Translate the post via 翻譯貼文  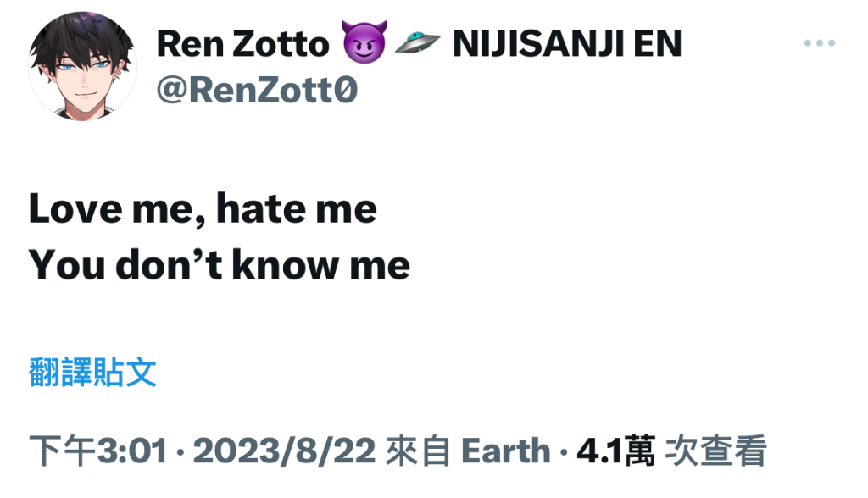[92, 372]
